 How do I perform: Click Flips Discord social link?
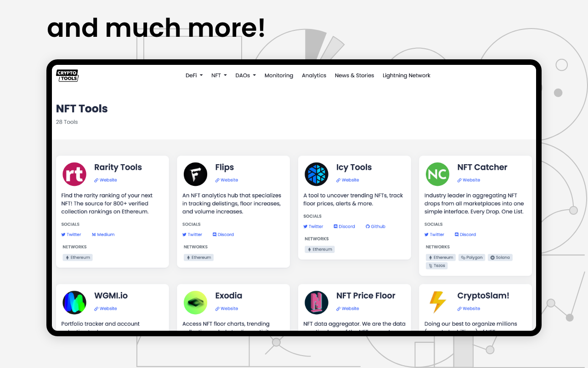pyautogui.click(x=223, y=234)
